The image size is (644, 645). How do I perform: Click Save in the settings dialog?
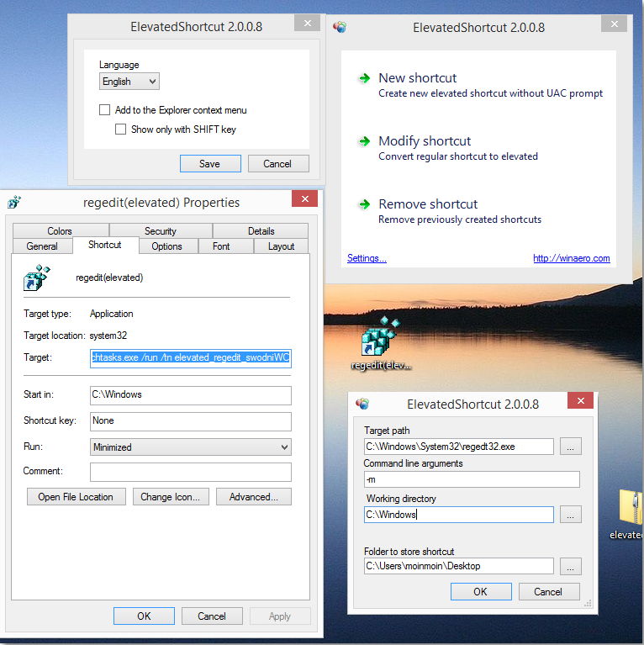pos(210,164)
